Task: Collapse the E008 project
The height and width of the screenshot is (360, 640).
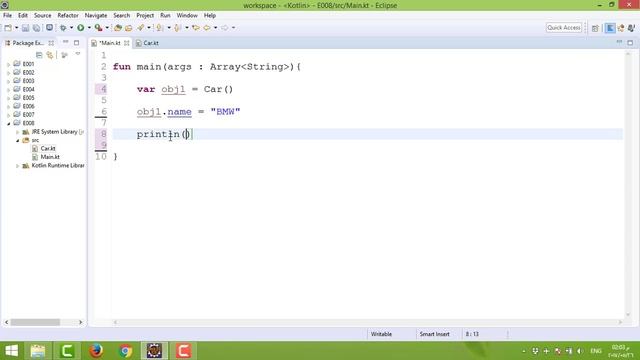Action: [x=9, y=123]
